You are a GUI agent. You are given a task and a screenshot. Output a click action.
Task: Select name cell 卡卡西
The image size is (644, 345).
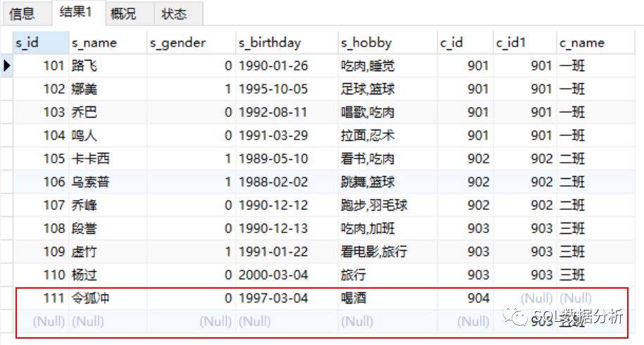[108, 158]
